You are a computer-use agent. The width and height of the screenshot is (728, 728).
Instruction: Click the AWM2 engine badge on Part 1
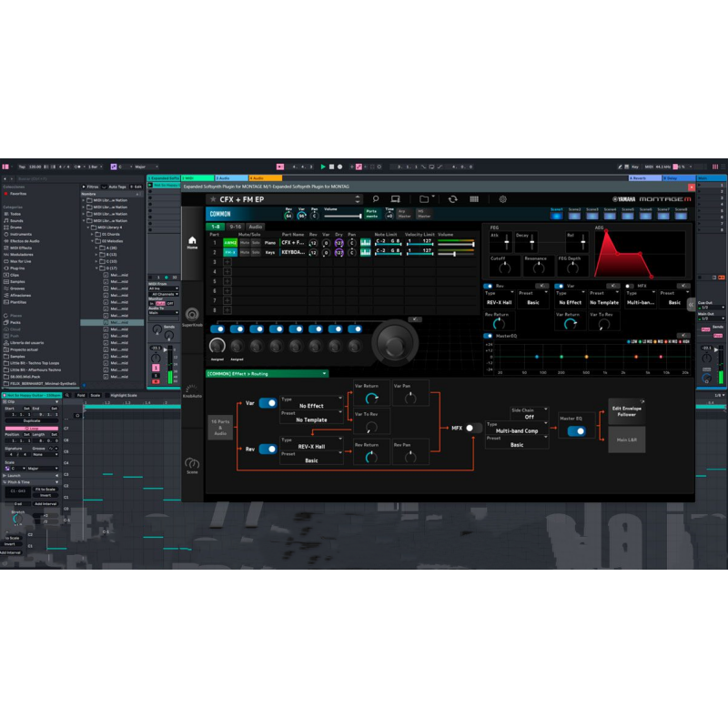click(230, 243)
